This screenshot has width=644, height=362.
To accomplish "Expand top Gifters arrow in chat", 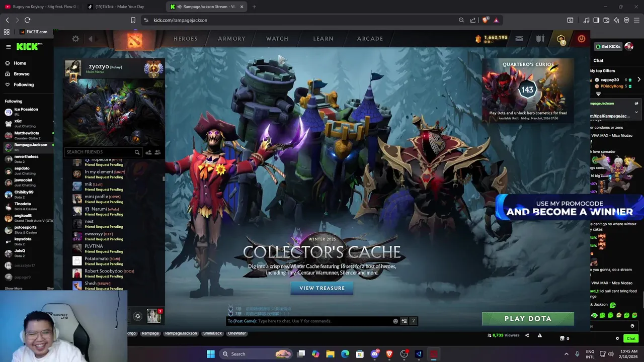I will 639,80.
